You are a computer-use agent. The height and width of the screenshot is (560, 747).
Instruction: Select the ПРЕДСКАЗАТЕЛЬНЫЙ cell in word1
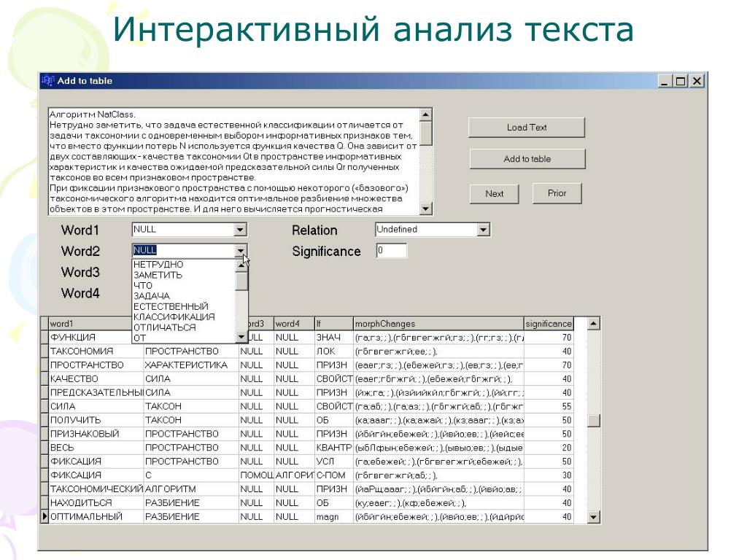point(96,392)
